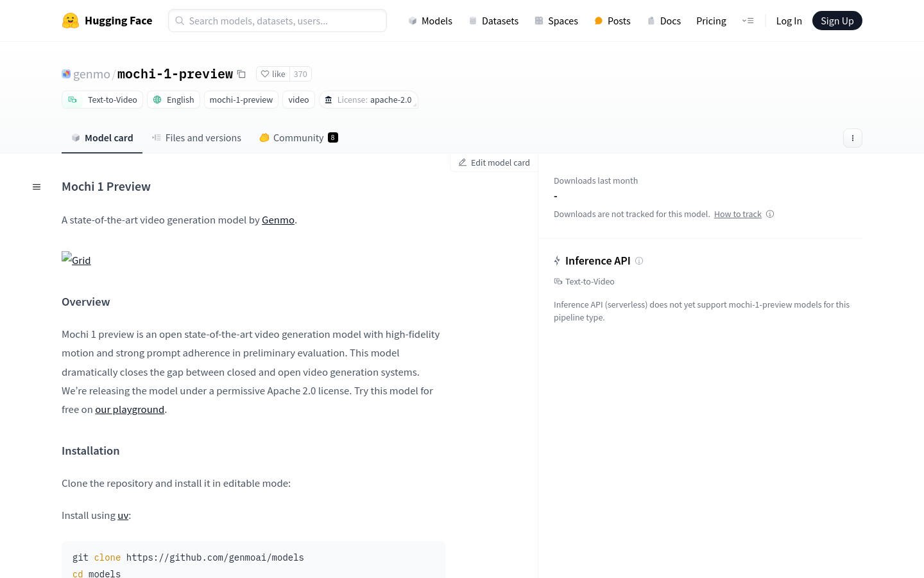Screen dimensions: 924x578
Task: Click the Inference API info icon
Action: coord(639,261)
